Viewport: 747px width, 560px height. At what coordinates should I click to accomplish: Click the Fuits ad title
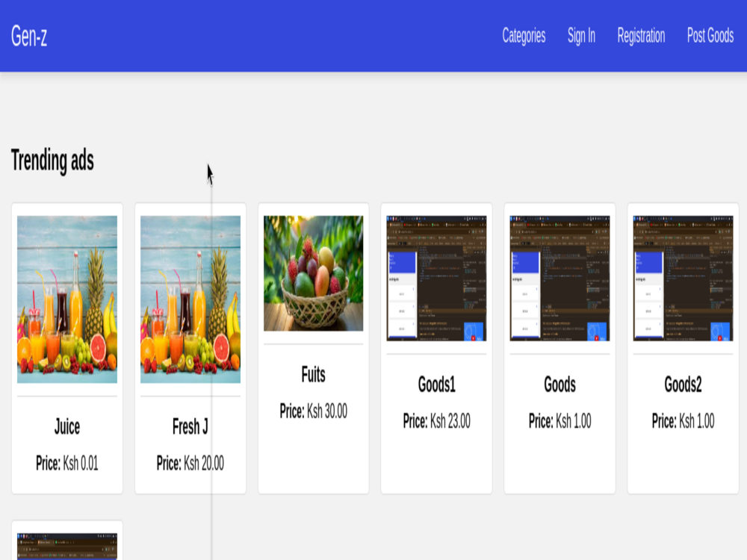[x=314, y=375]
